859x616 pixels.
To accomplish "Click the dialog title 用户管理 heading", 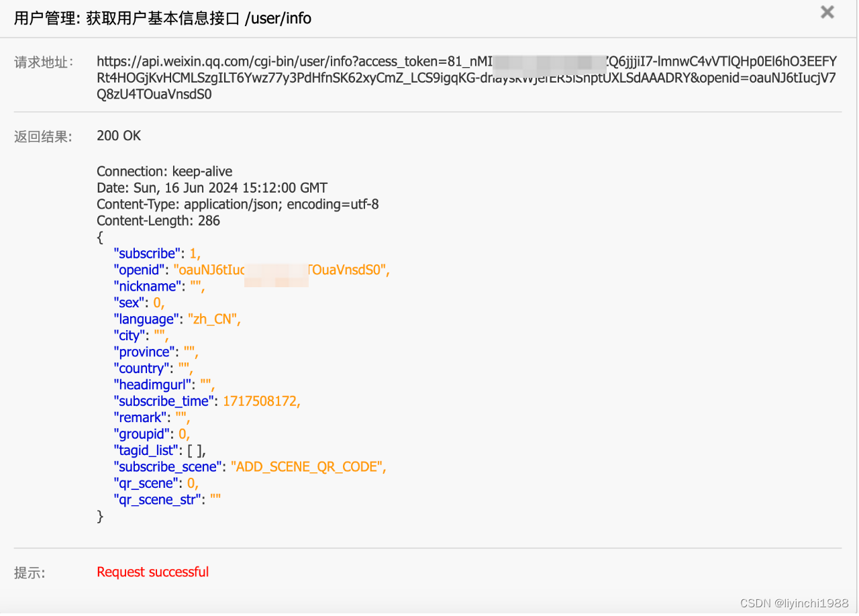I will 163,18.
